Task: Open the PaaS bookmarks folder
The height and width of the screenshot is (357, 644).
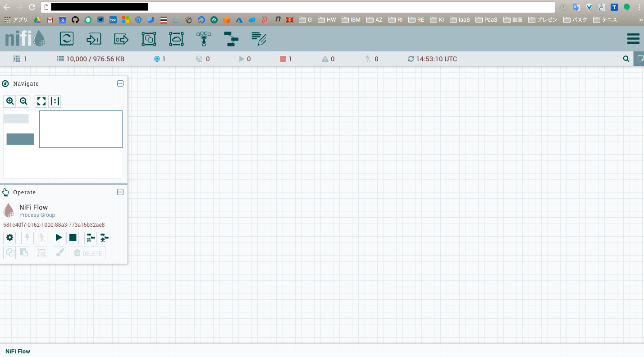Action: [x=486, y=20]
